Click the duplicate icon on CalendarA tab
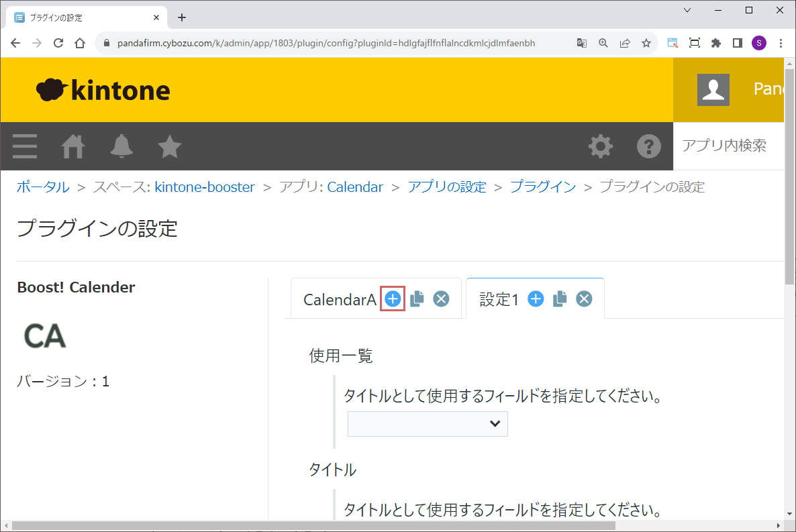Image resolution: width=796 pixels, height=532 pixels. click(417, 299)
